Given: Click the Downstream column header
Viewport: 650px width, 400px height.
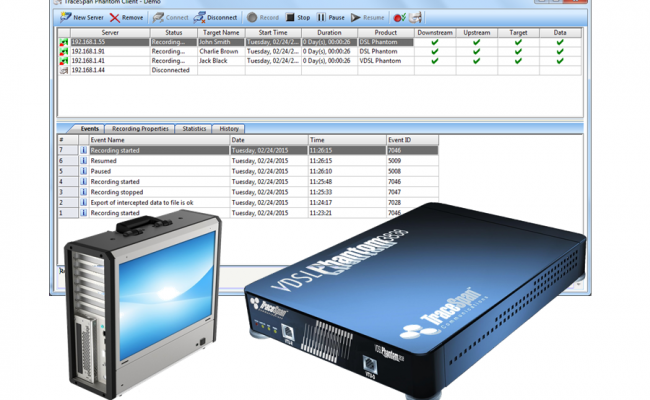Looking at the screenshot, I should 435,33.
